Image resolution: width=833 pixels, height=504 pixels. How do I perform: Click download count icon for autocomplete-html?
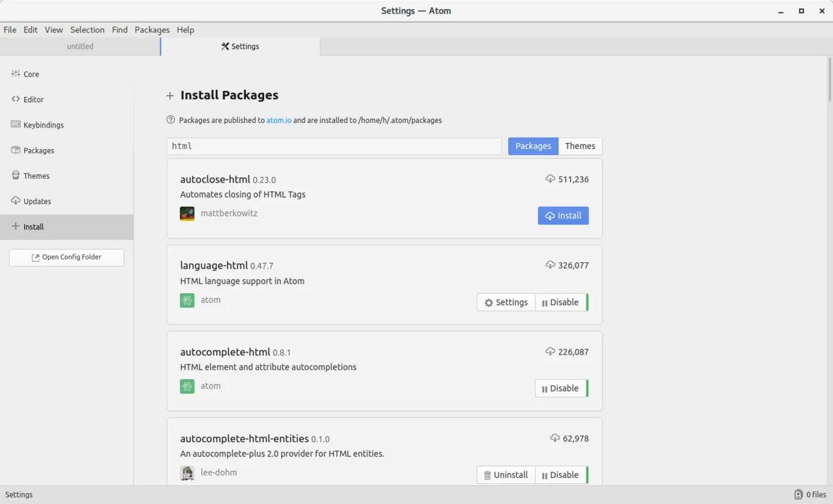point(551,351)
